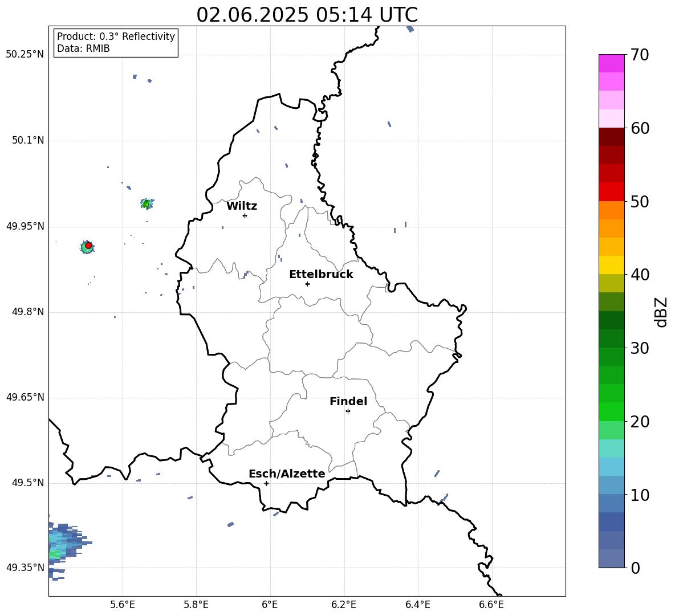Viewport: 675px width, 616px height.
Task: Click the bright green swatch above 20
Action: click(611, 411)
